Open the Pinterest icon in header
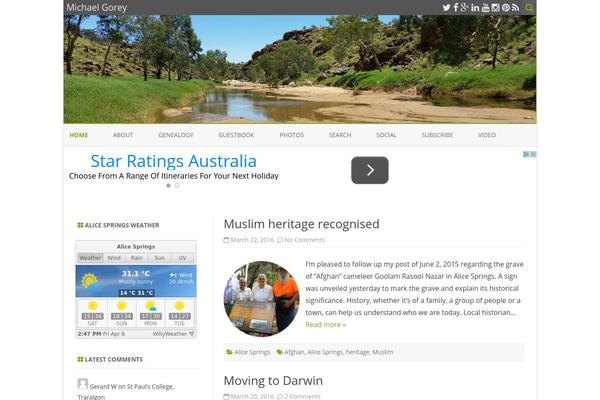600x400 pixels. 506,8
